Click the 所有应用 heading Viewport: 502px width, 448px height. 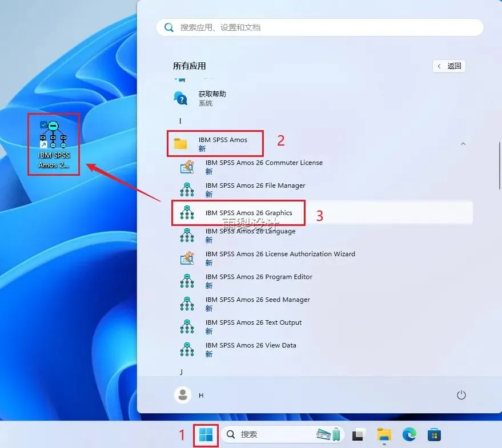pos(190,66)
